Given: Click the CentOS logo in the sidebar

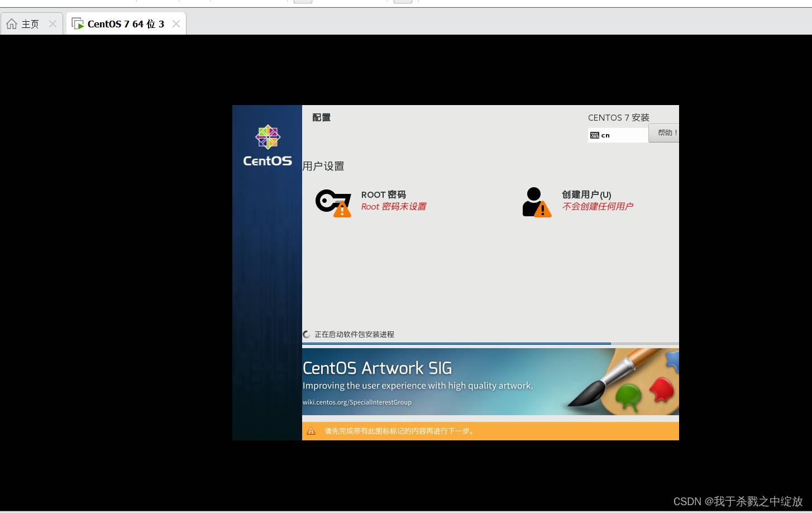Looking at the screenshot, I should pyautogui.click(x=268, y=145).
